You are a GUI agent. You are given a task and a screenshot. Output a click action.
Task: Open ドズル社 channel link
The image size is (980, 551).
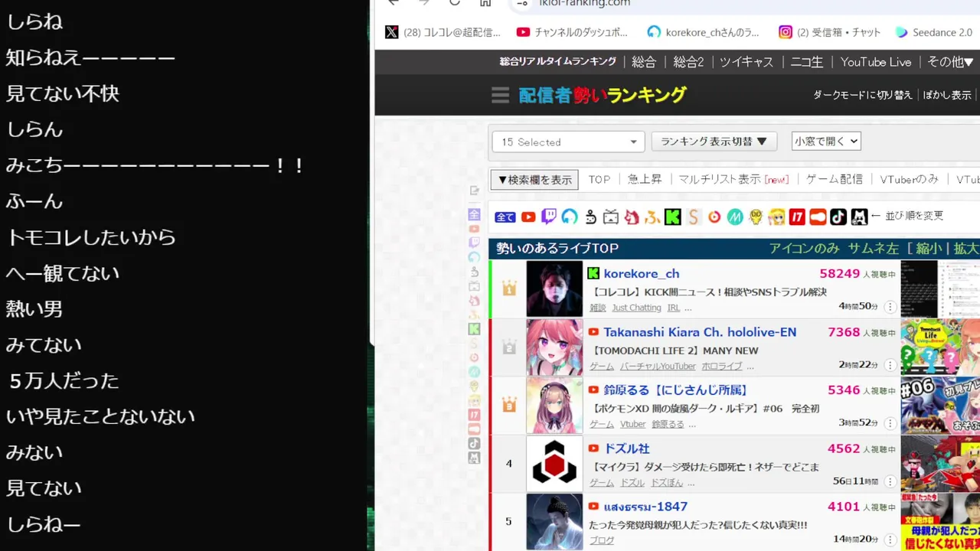click(x=626, y=448)
